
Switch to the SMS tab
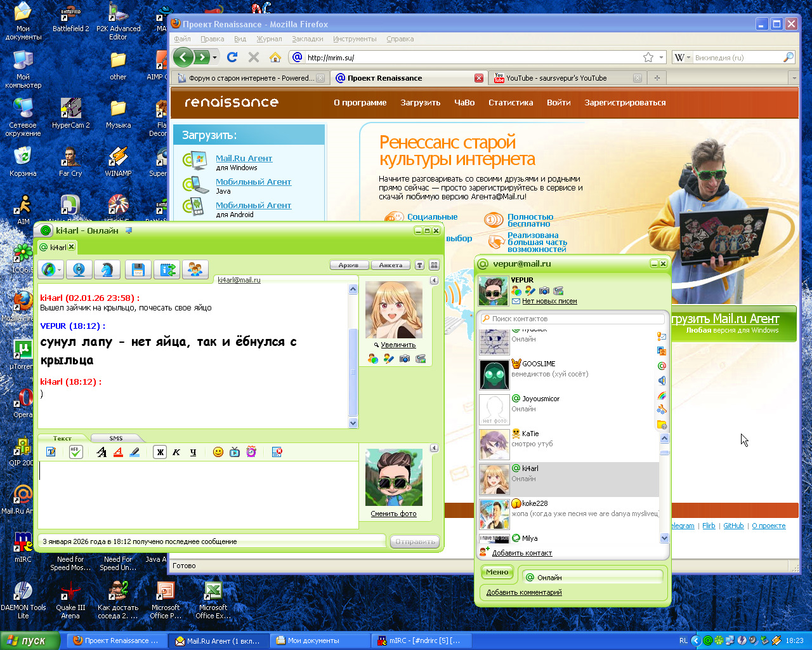point(116,438)
